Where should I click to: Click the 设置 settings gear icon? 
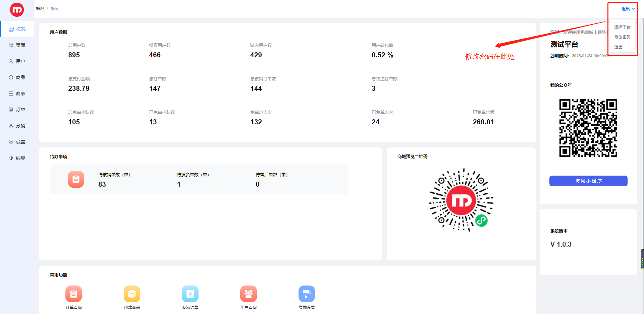click(x=11, y=142)
